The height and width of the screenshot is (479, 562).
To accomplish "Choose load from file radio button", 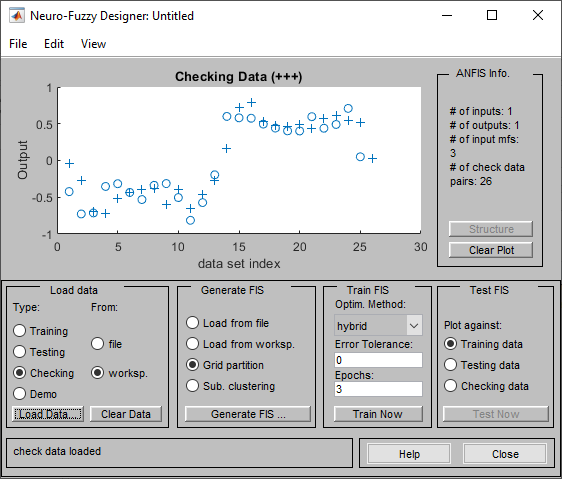I will click(x=97, y=344).
